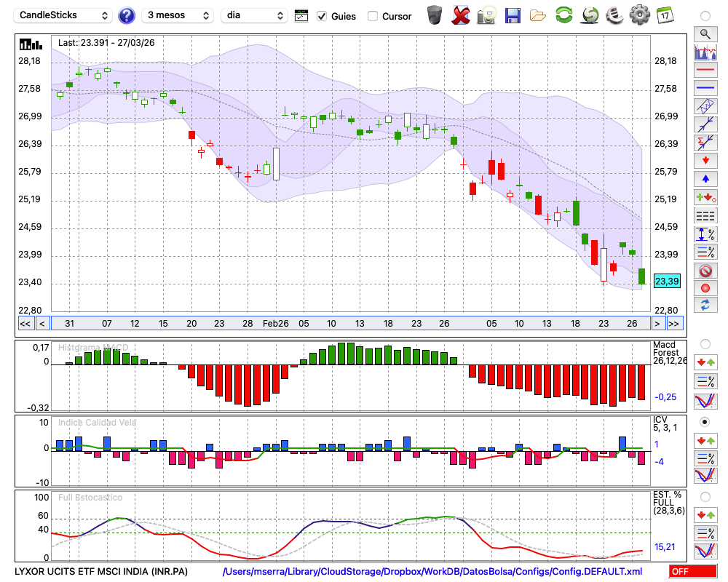Click the magnifying glass zoom tool
Screen dimensions: 728x582
pos(705,33)
